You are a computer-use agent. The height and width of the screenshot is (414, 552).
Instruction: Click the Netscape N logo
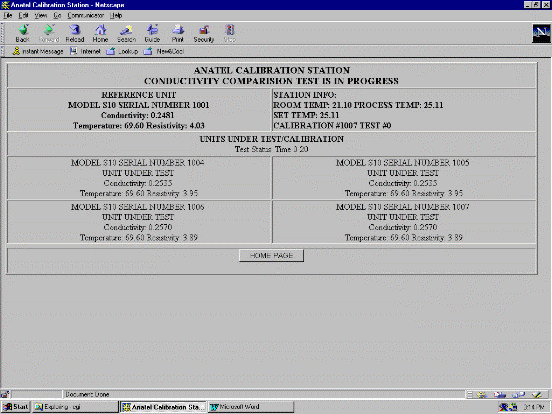coord(541,33)
